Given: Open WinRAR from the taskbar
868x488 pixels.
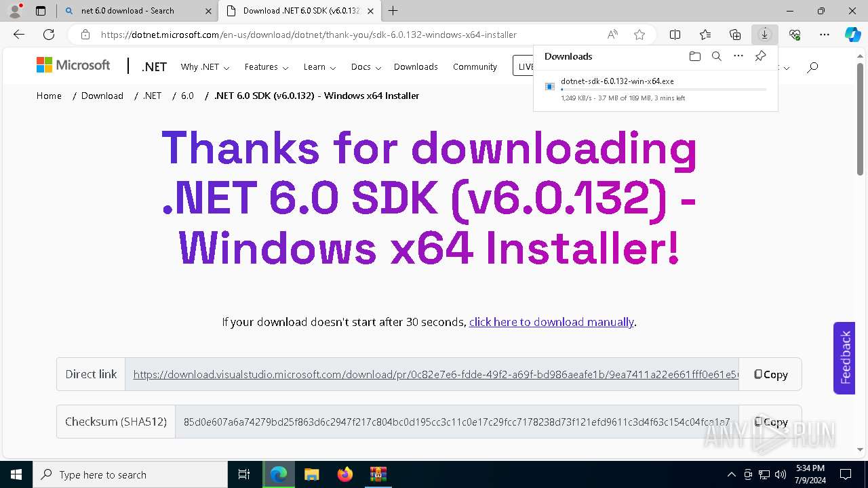Looking at the screenshot, I should [x=378, y=474].
